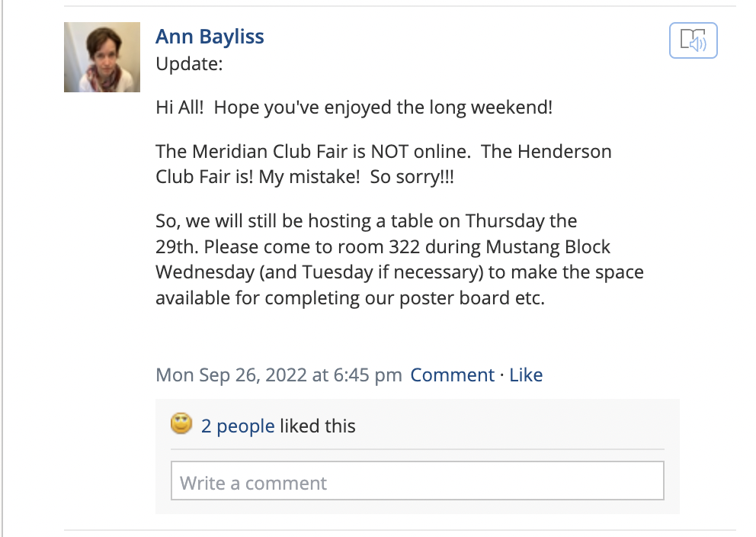Show the 2 people who liked this
The width and height of the screenshot is (756, 537).
[238, 426]
